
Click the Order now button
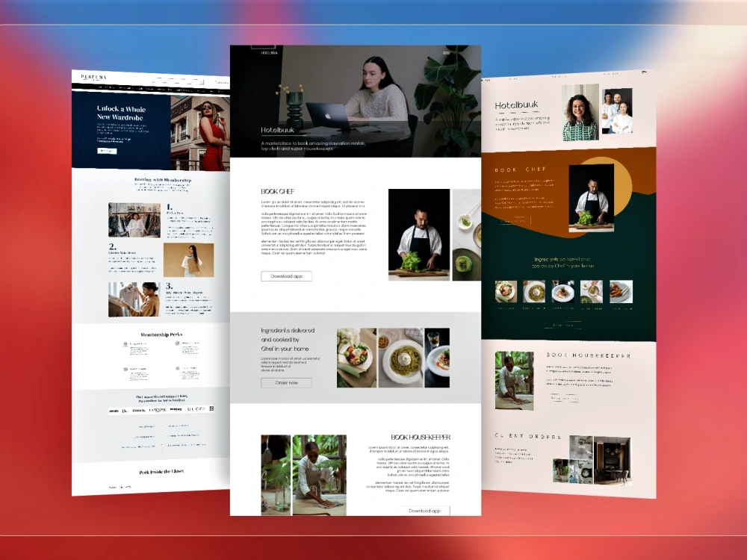coord(286,383)
